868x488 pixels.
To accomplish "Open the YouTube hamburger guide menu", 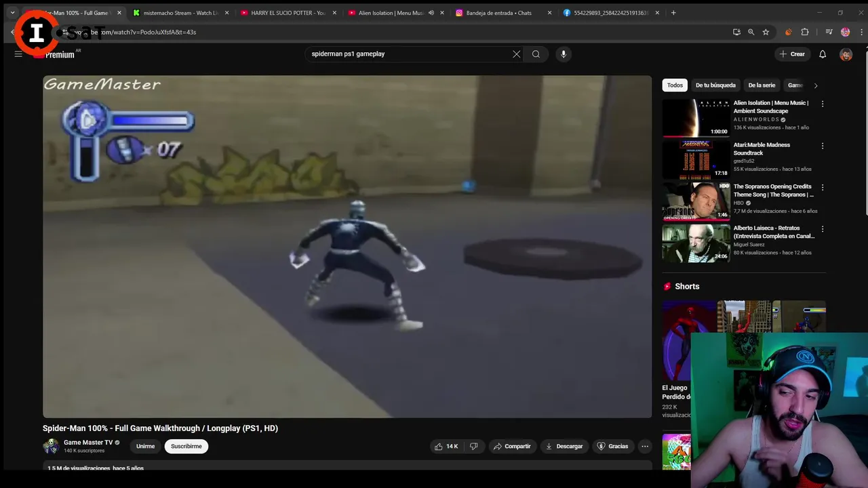I will coord(18,54).
